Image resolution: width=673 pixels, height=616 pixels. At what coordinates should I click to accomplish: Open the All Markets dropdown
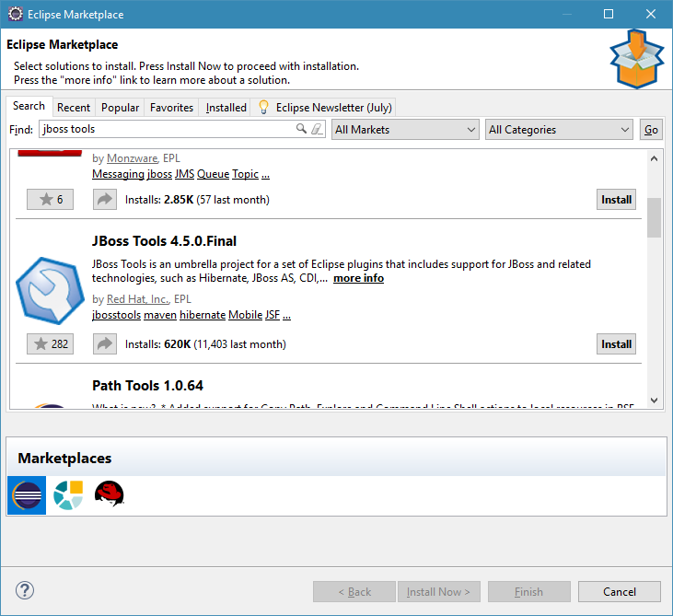coord(405,130)
